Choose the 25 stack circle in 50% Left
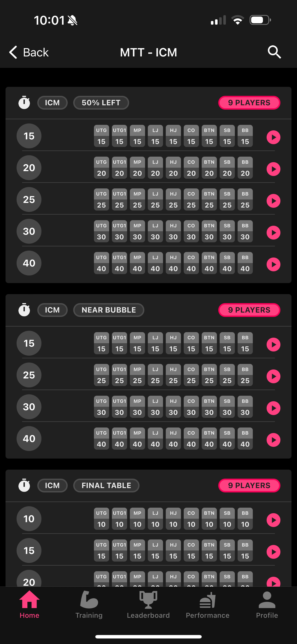 point(29,199)
